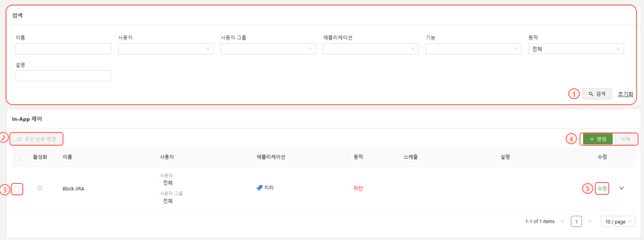Open the 동작 dropdown showing 전체
Image resolution: width=644 pixels, height=240 pixels.
pos(576,49)
